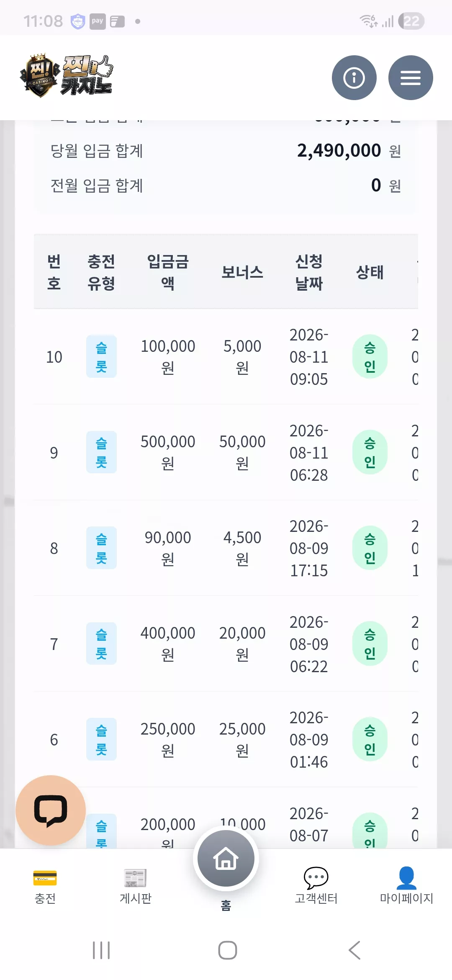Tap the Android back navigation arrow
This screenshot has height=980, width=452.
(x=354, y=950)
